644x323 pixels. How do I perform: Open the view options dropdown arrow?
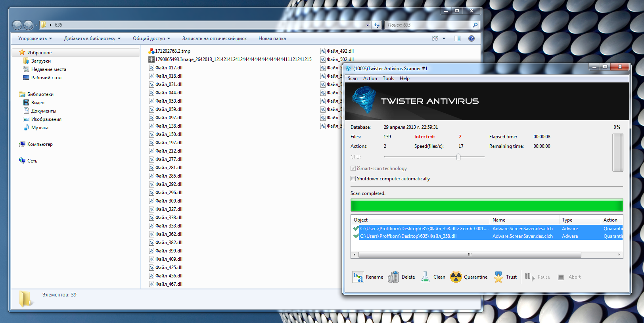[x=444, y=38]
